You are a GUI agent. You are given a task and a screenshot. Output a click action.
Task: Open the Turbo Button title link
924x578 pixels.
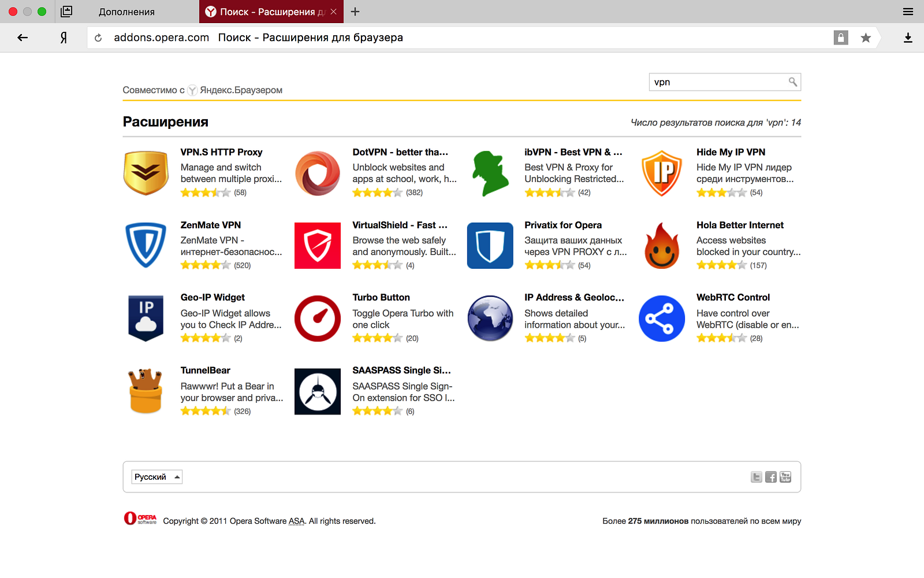381,297
